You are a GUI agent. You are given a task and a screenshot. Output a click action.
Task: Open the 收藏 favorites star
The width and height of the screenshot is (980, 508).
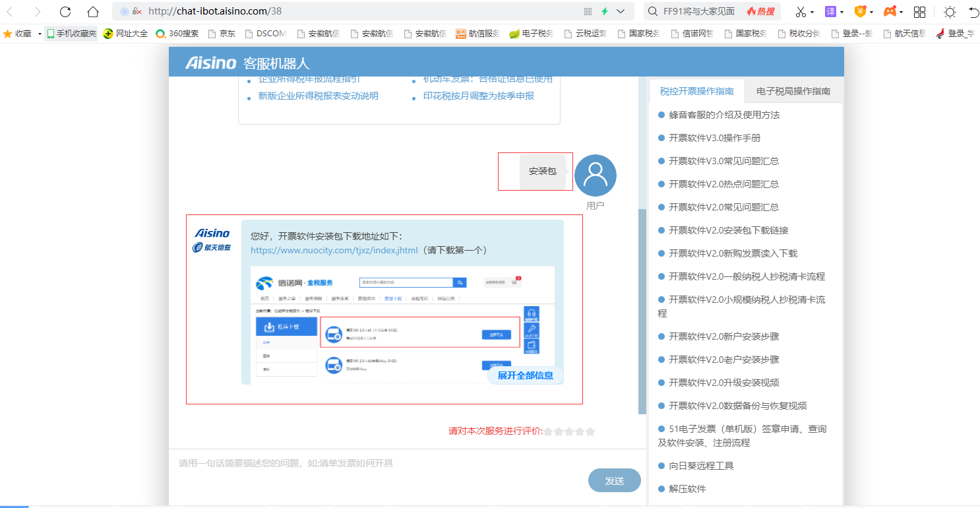click(17, 34)
